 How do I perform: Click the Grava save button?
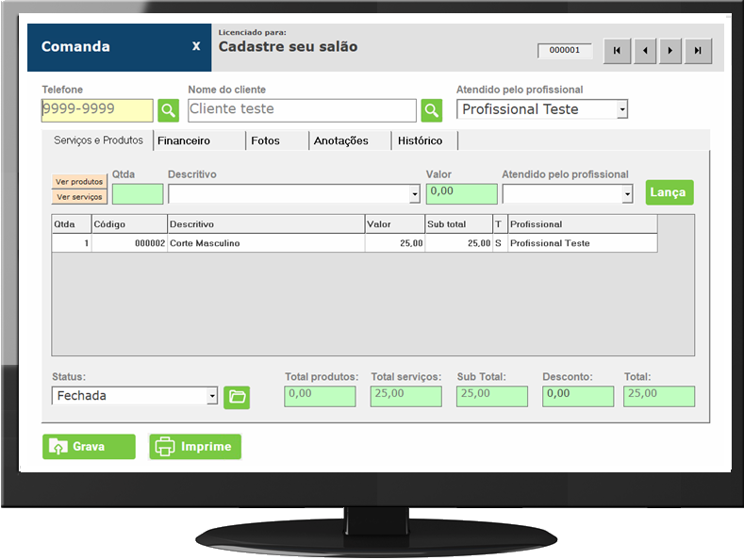click(x=89, y=447)
